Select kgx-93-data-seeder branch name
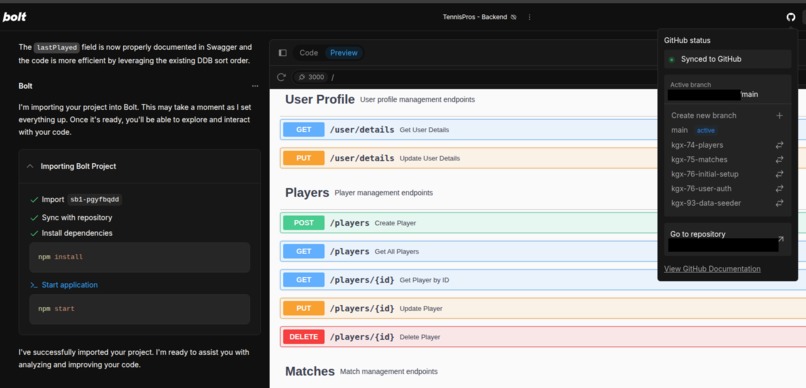Viewport: 806px width, 388px height. (x=706, y=203)
